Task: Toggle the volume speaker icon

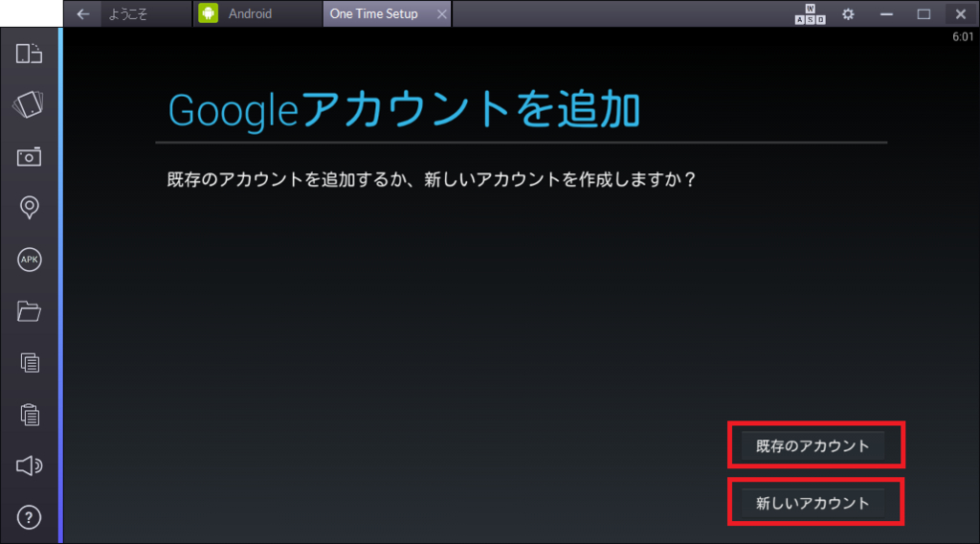Action: pyautogui.click(x=29, y=465)
